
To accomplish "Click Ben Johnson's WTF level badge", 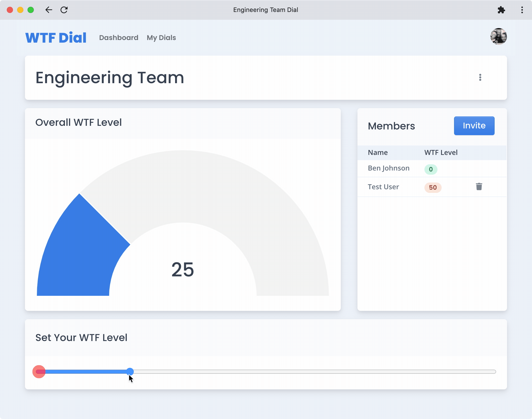I will 431,169.
